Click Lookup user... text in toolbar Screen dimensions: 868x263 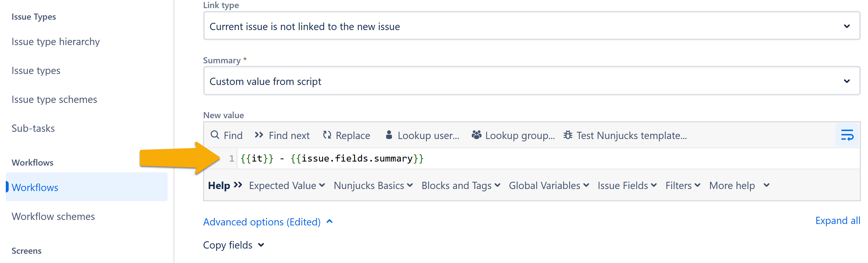(428, 135)
